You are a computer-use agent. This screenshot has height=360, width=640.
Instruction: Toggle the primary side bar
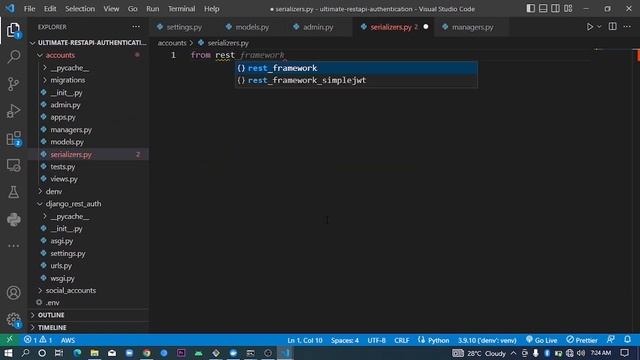(530, 9)
